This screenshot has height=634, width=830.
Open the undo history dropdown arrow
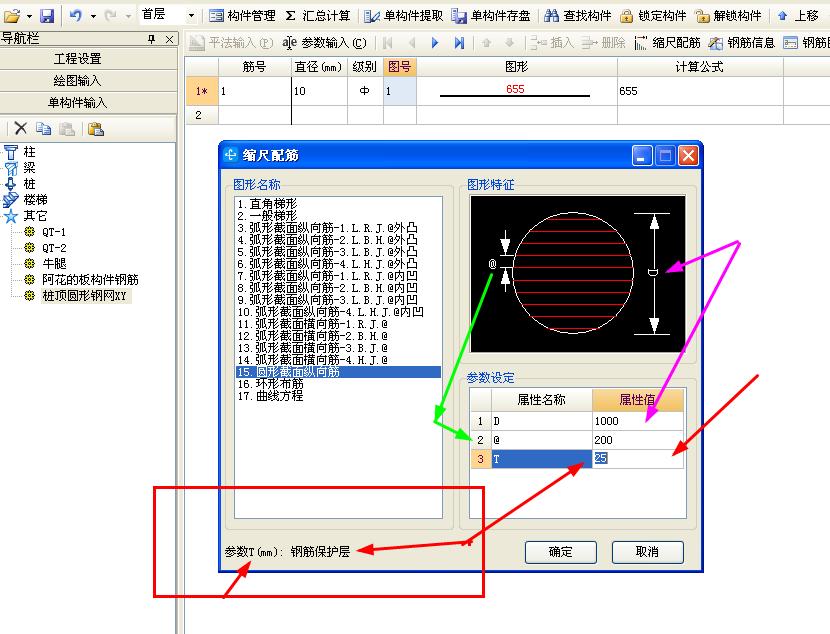(x=93, y=16)
